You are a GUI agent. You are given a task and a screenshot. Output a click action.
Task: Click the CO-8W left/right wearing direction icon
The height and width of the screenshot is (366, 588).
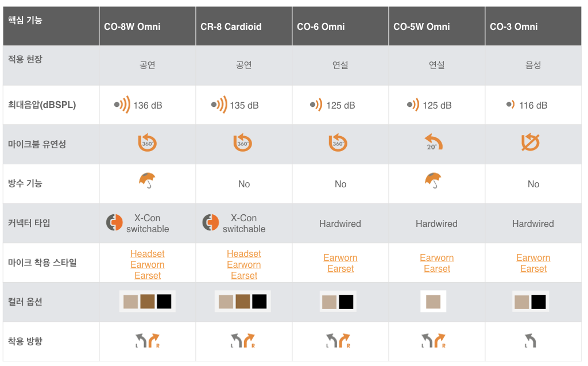coord(148,341)
